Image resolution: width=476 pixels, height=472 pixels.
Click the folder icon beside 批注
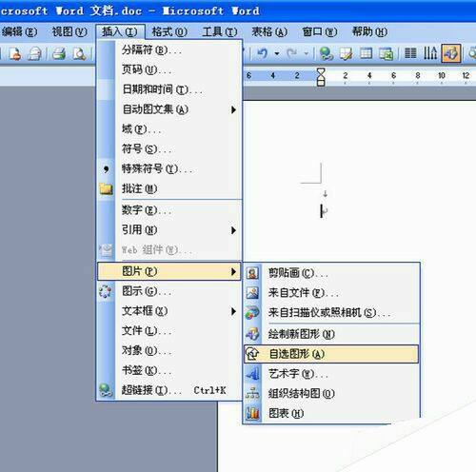point(106,188)
